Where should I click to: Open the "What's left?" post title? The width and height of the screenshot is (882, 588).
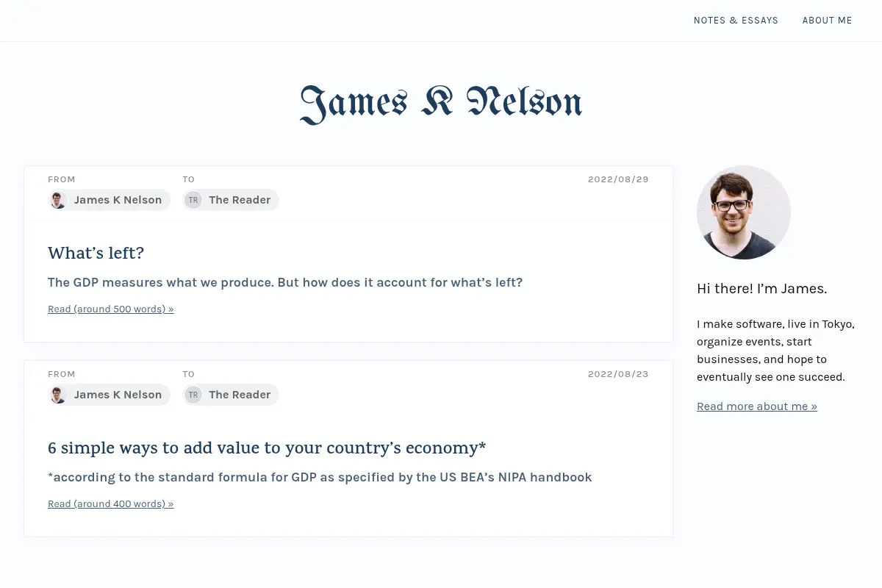(96, 253)
